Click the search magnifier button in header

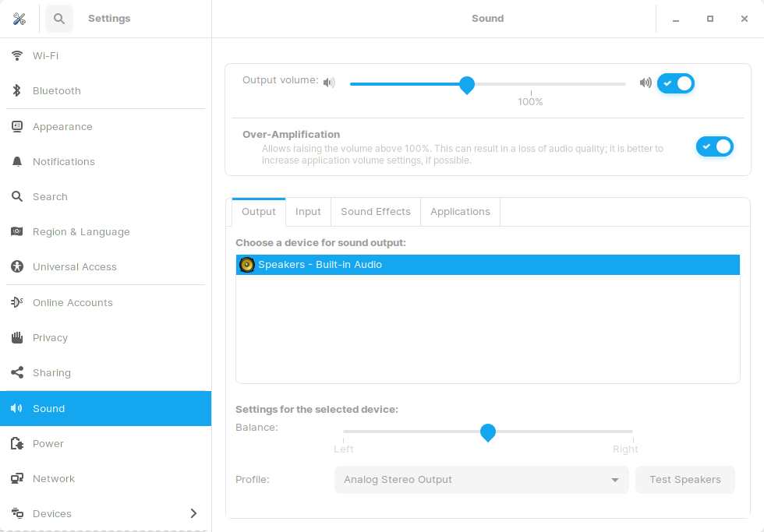pos(59,19)
